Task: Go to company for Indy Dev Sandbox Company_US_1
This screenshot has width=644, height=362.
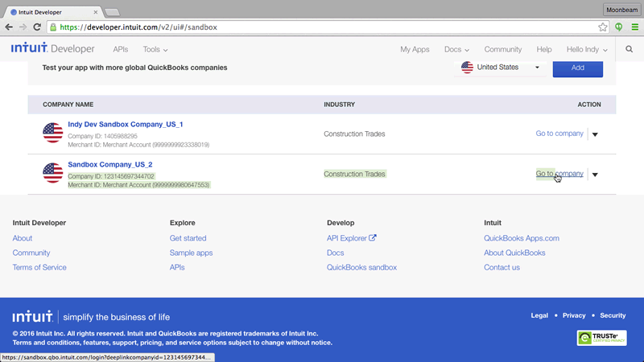Action: (559, 134)
